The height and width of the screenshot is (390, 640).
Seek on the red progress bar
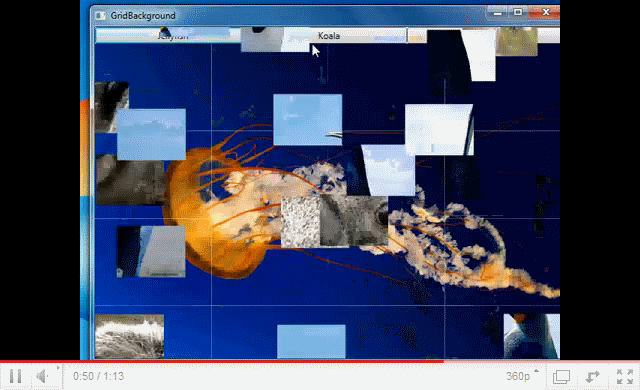tap(320, 361)
